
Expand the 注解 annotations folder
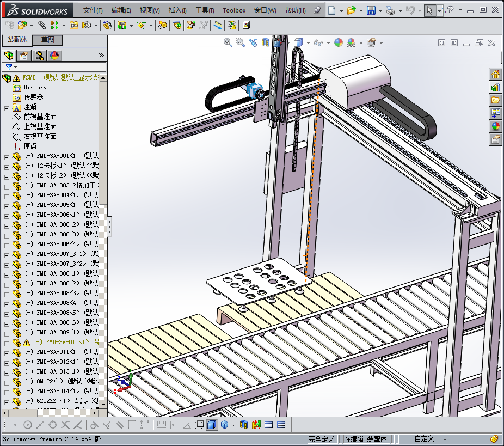7,107
